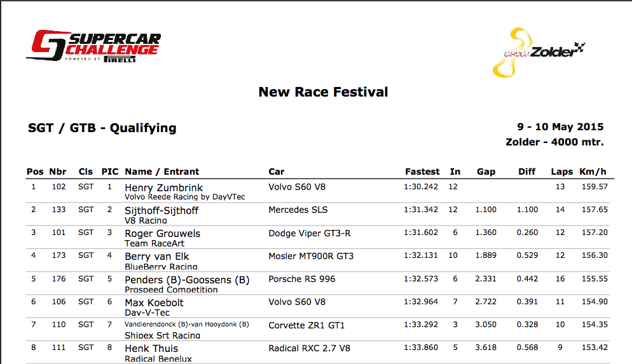Click the Km/h column header
Screen dimensions: 632x364
point(593,172)
